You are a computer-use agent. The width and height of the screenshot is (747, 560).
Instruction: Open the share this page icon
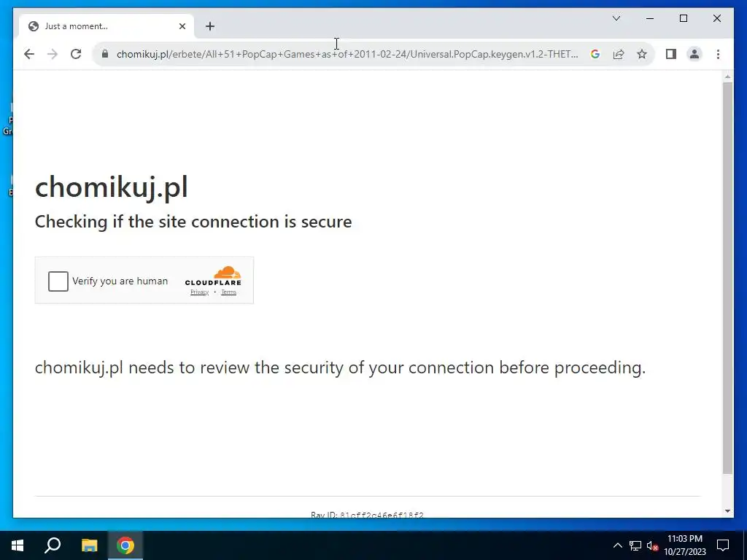point(619,54)
